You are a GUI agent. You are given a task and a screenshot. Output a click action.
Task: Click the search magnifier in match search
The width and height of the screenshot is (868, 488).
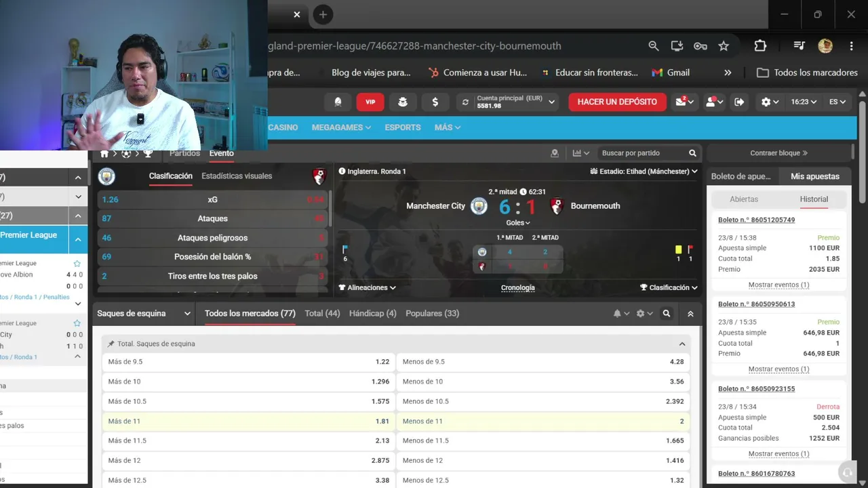[692, 153]
